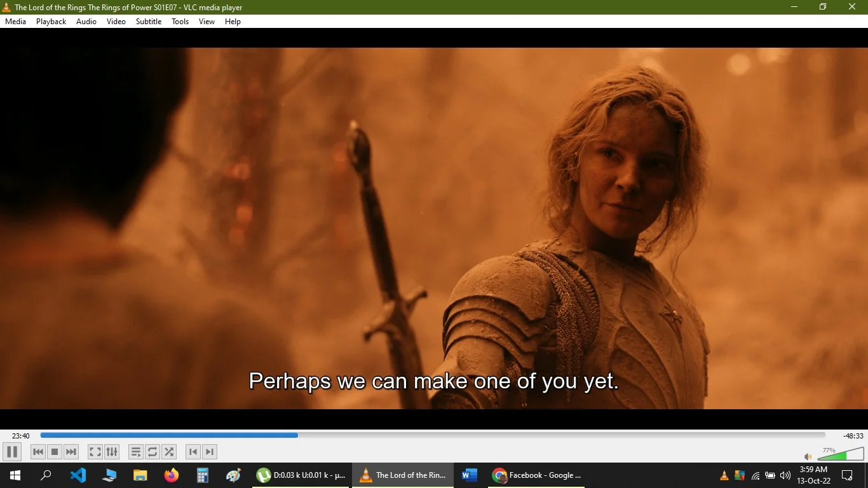The width and height of the screenshot is (868, 488).
Task: Open the Windows notification center
Action: pyautogui.click(x=847, y=475)
